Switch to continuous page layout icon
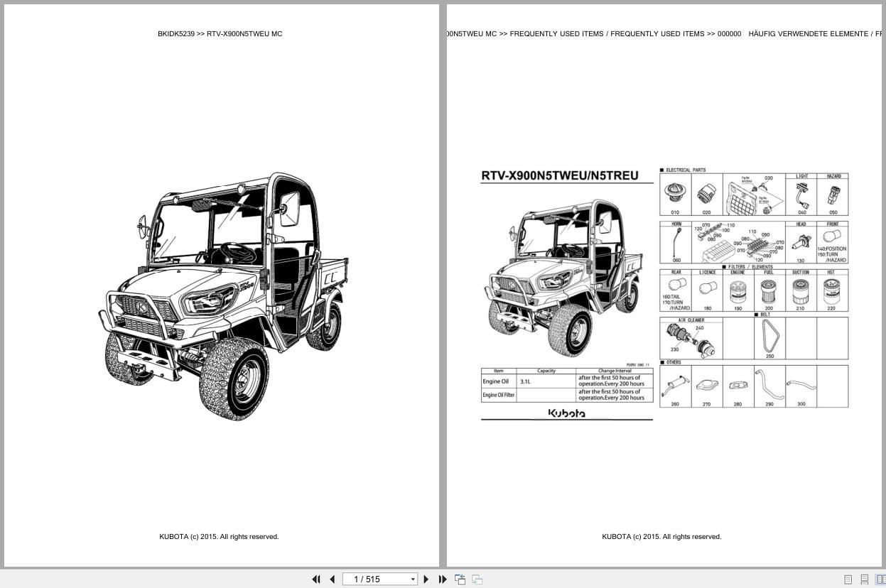 point(865,579)
